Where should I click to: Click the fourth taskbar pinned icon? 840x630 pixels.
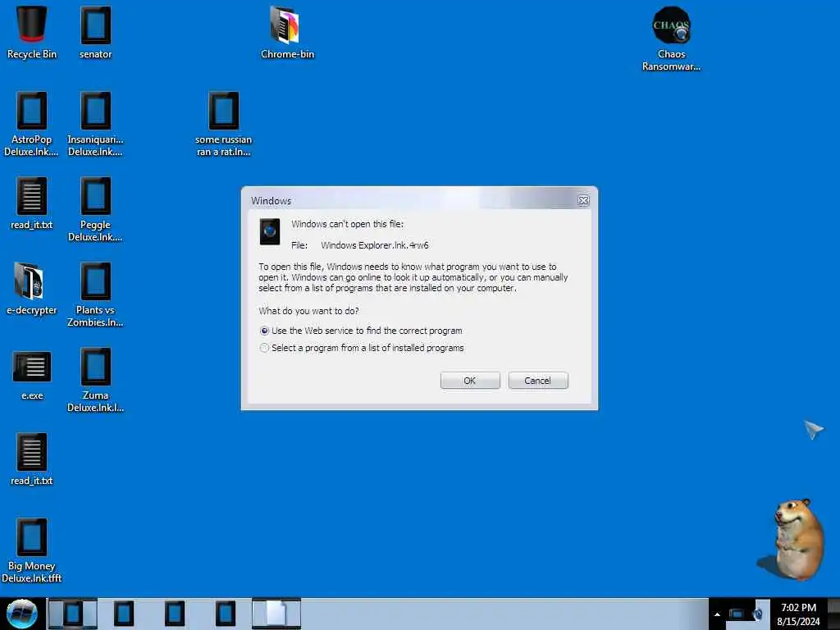pos(226,614)
